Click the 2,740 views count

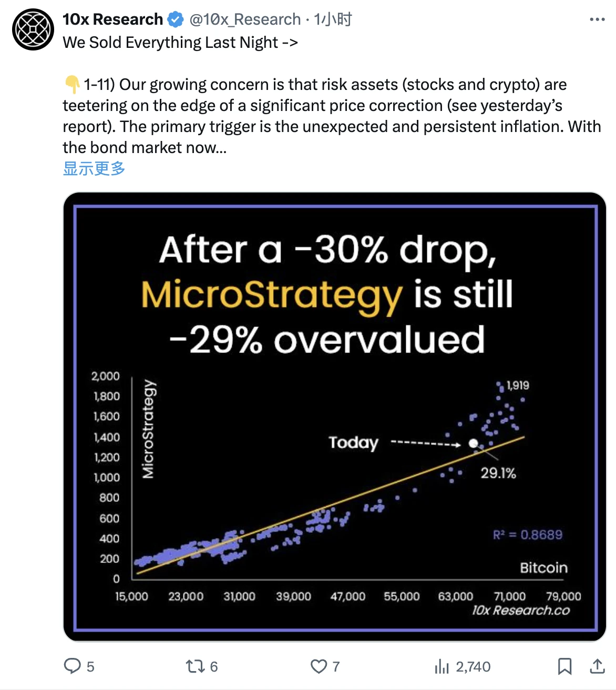pos(473,667)
